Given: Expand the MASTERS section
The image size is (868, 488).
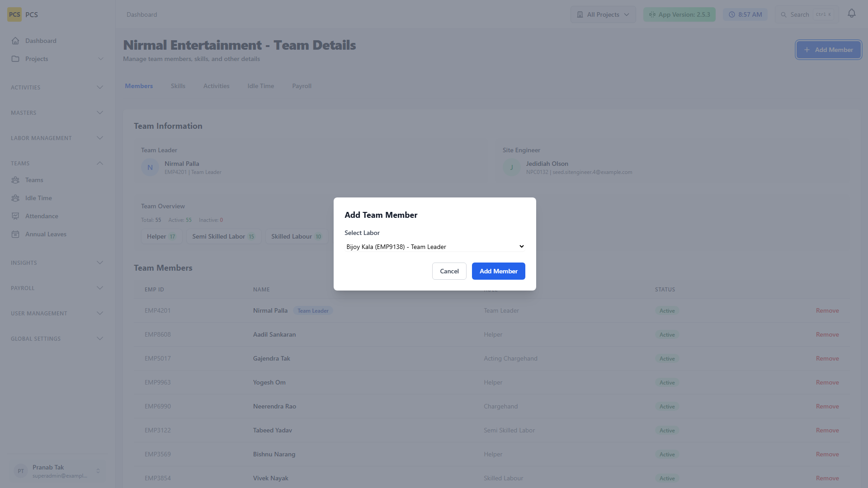Looking at the screenshot, I should click(57, 113).
